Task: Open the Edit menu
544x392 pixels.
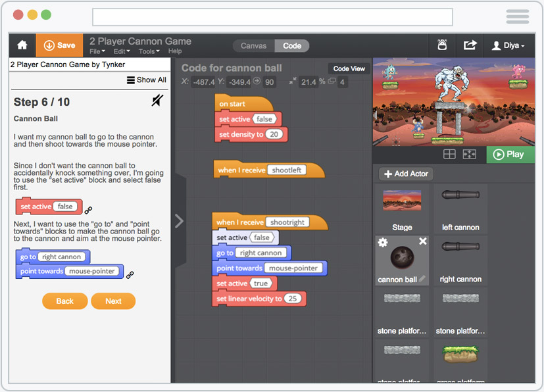Action: [122, 51]
